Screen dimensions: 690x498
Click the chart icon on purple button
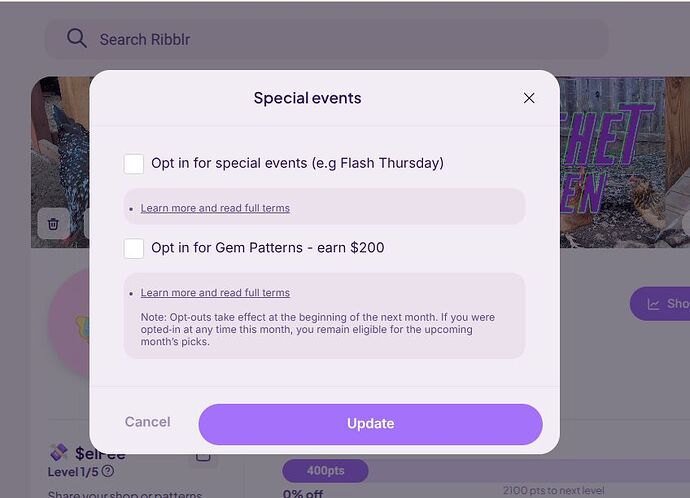653,304
